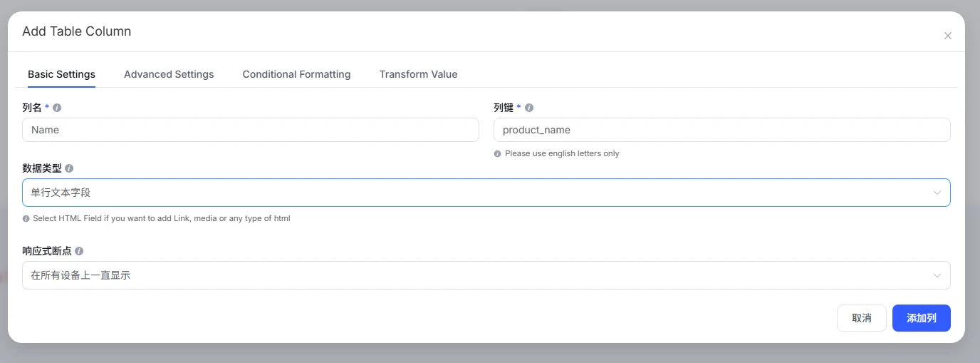Click the chevron arrow in 响应式断点 select
The width and height of the screenshot is (980, 363).
937,275
